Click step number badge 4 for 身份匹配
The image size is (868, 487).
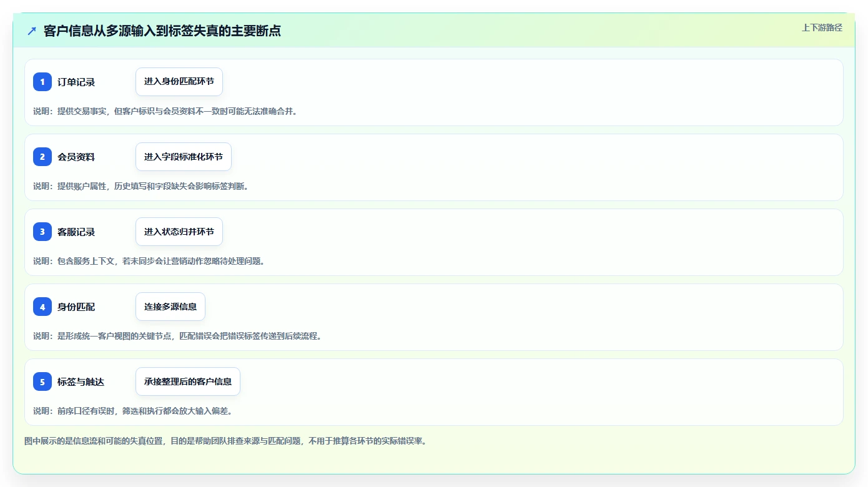coord(42,307)
